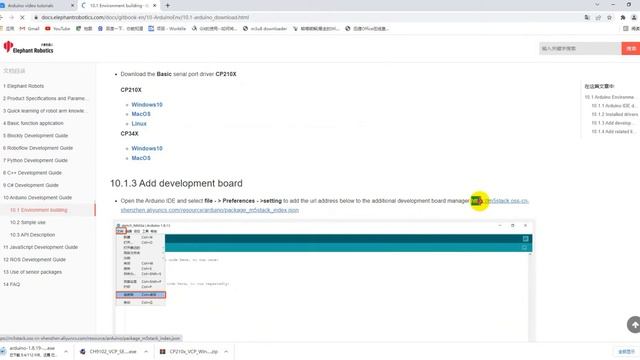This screenshot has width=640, height=360.
Task: Open 7 Python Development Guide chapter
Action: click(35, 160)
